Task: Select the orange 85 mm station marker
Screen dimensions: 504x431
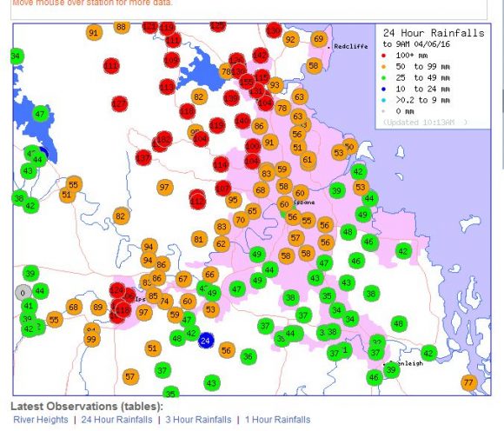Action: pyautogui.click(x=153, y=295)
